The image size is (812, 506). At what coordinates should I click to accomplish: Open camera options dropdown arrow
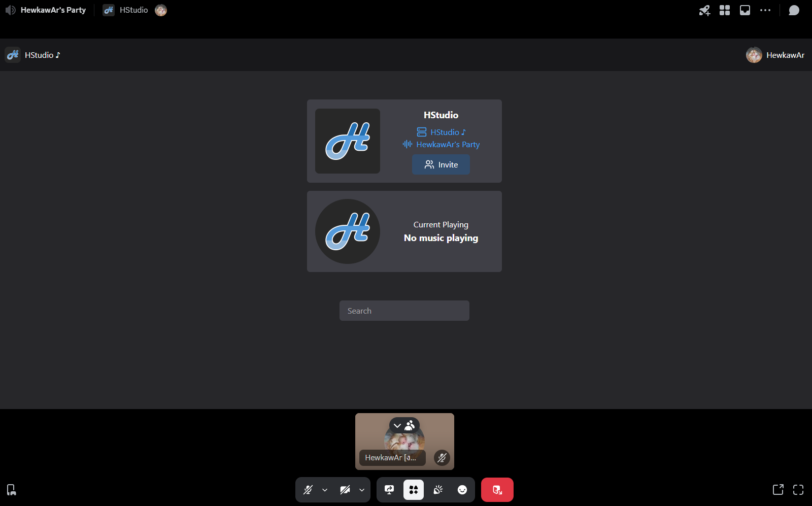pos(362,490)
